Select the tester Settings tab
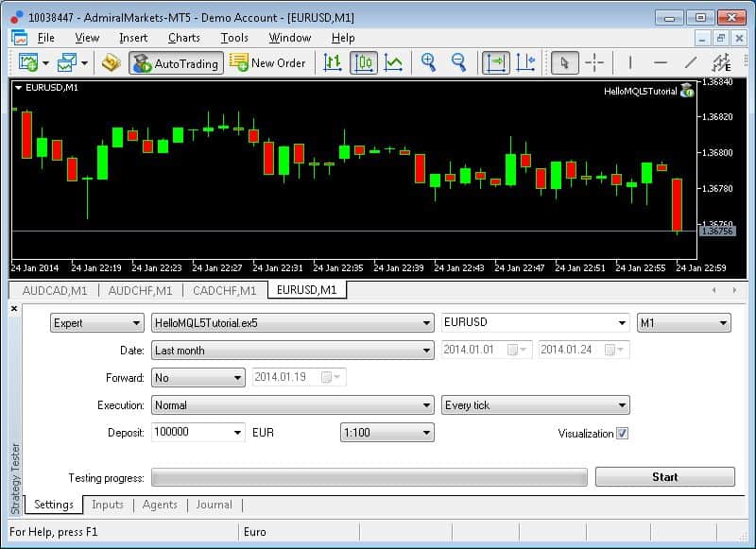 (54, 505)
